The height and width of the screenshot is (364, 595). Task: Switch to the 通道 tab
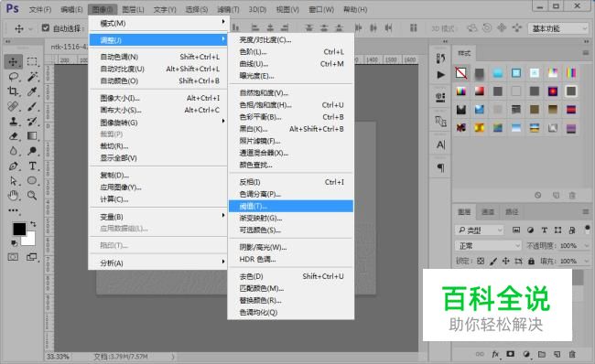coord(488,211)
